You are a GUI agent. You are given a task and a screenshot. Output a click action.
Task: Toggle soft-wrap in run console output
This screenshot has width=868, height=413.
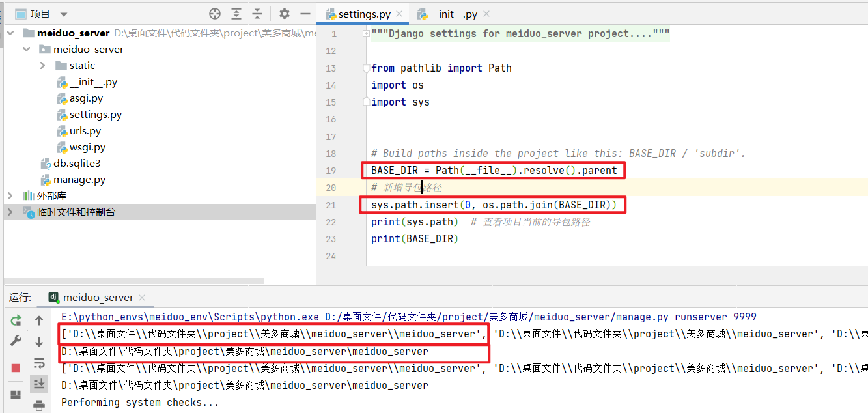tap(39, 364)
